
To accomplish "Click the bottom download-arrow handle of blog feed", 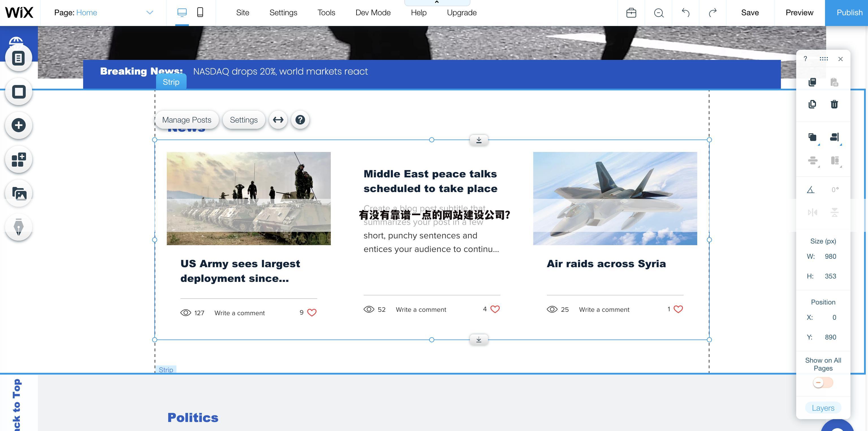I will coord(479,340).
